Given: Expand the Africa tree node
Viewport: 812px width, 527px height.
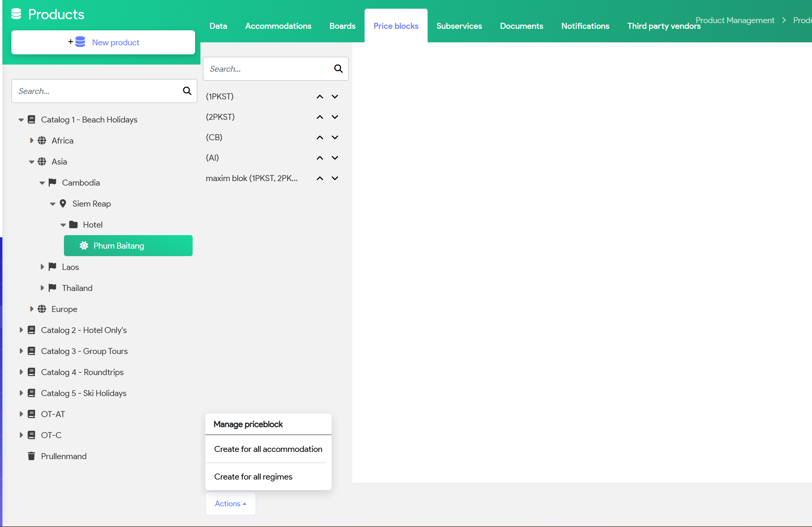Looking at the screenshot, I should pyautogui.click(x=32, y=141).
